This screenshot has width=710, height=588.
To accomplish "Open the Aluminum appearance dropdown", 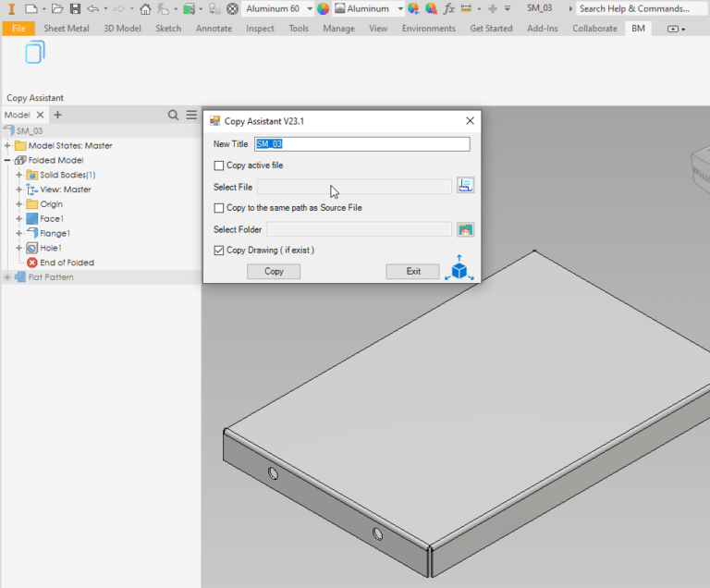I will point(400,8).
